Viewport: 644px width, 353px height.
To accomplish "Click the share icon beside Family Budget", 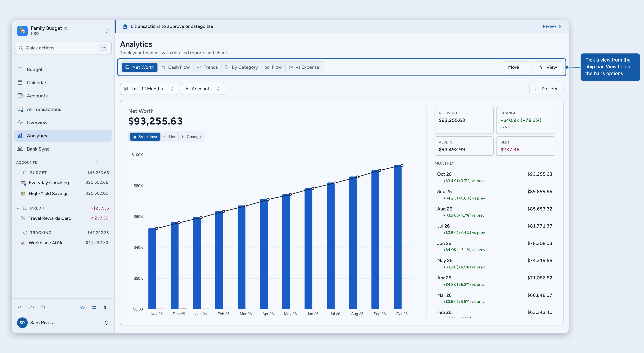I will point(65,28).
